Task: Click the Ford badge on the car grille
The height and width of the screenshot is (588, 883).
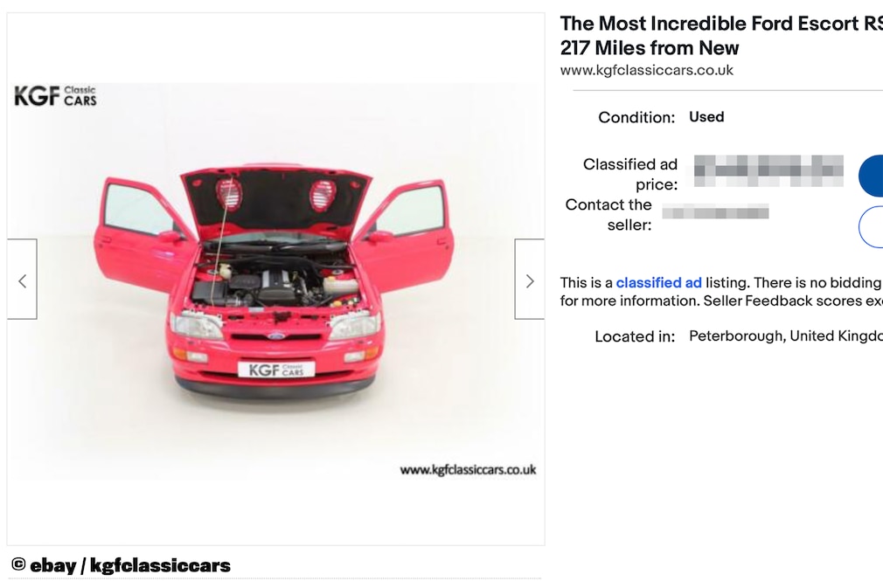Action: pos(276,336)
